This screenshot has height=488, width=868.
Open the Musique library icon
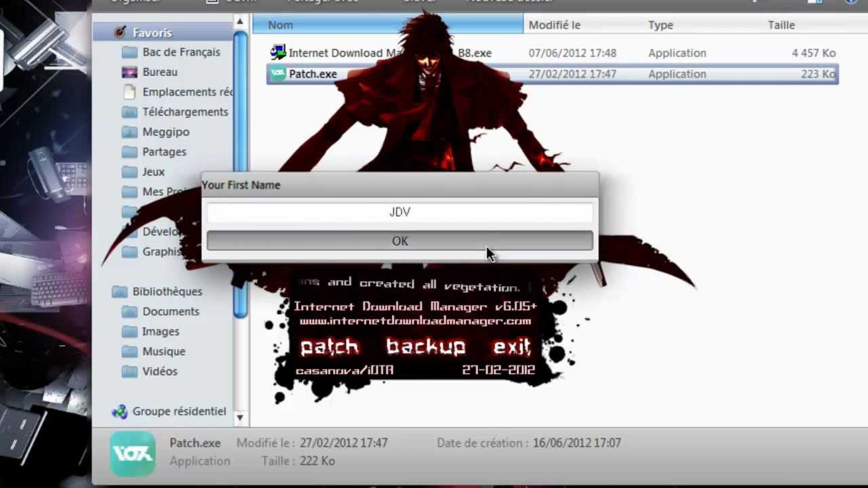130,351
